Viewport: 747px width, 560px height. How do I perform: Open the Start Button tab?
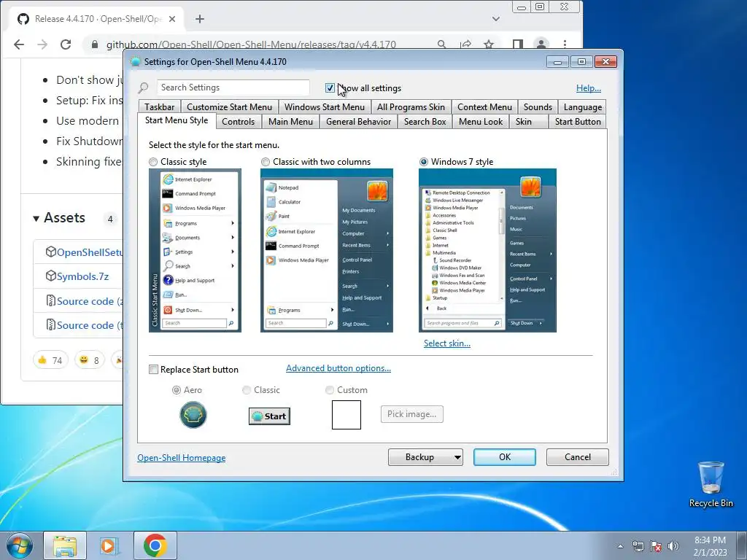tap(578, 122)
